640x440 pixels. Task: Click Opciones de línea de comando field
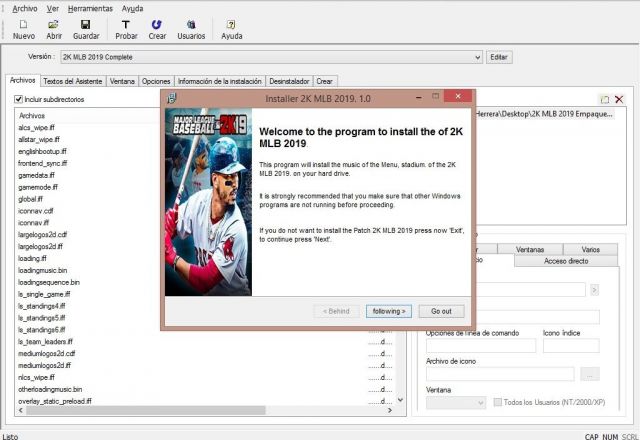(x=481, y=345)
